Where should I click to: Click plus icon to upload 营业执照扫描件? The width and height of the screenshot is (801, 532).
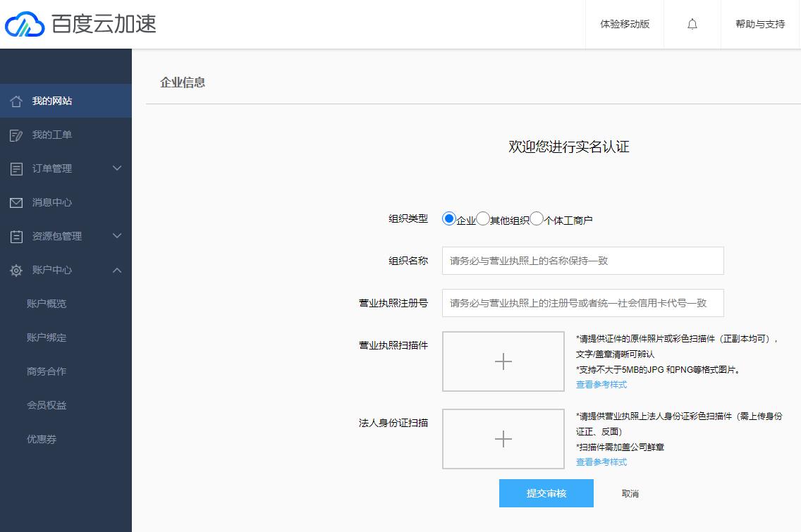[x=503, y=361]
